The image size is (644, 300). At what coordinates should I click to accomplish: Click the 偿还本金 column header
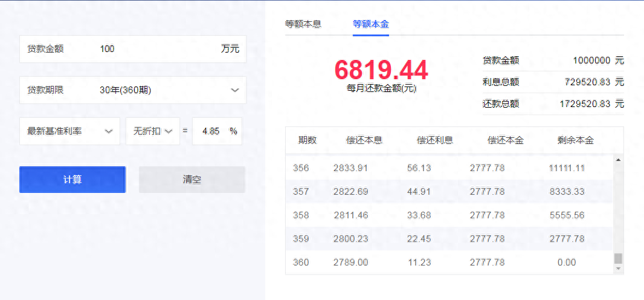[506, 140]
